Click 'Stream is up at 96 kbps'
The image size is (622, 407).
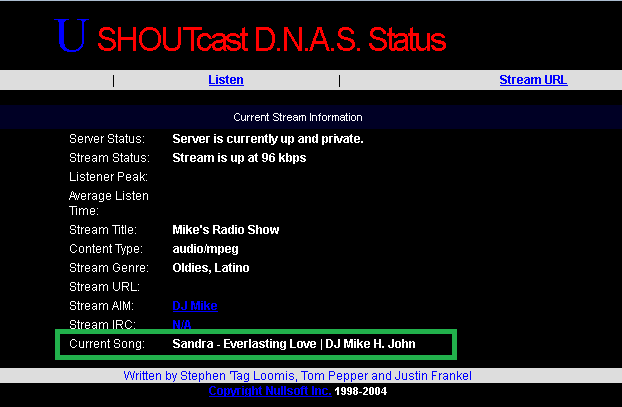pos(239,158)
